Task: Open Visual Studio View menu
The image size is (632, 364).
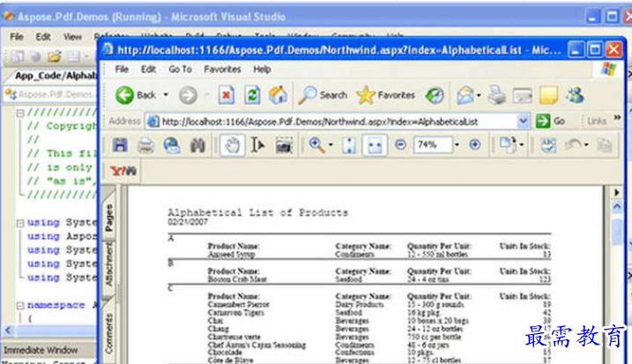Action: click(x=72, y=37)
